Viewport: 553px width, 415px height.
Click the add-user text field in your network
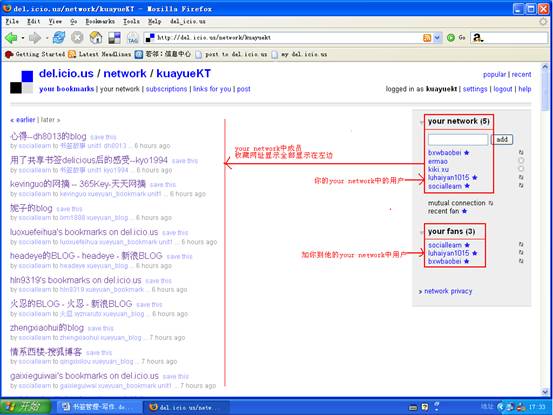point(458,140)
